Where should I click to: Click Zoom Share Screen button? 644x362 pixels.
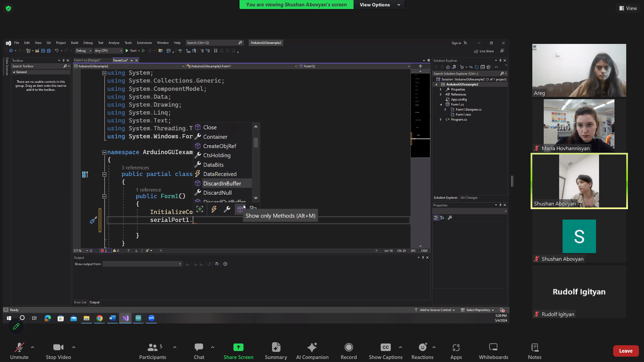click(x=238, y=351)
